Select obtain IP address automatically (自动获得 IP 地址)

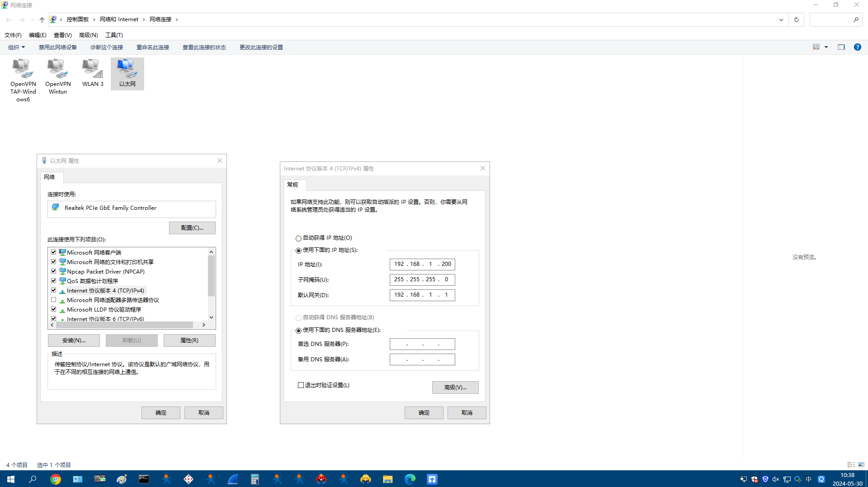[x=298, y=238]
